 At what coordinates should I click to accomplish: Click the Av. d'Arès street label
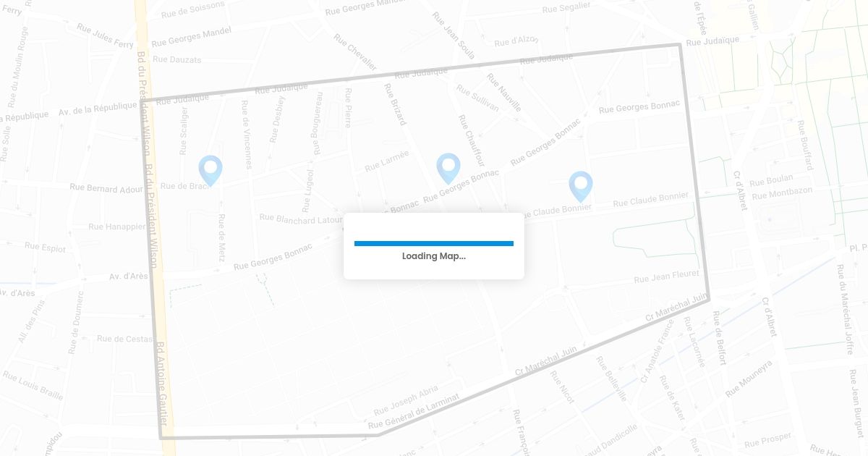pyautogui.click(x=128, y=276)
